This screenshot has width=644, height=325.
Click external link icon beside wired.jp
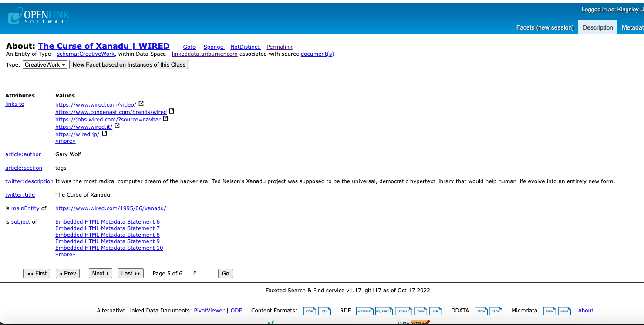pos(105,134)
